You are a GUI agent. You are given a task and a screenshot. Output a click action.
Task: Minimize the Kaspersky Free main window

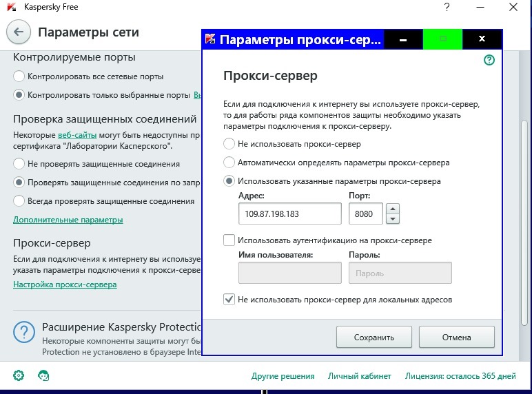point(480,7)
